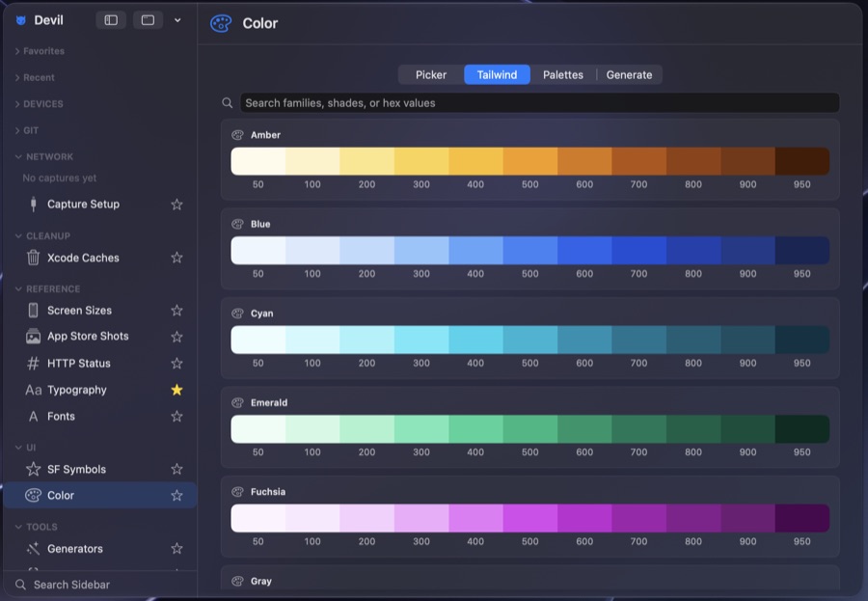Favorite Fonts with its star
This screenshot has height=601, width=868.
pos(176,417)
